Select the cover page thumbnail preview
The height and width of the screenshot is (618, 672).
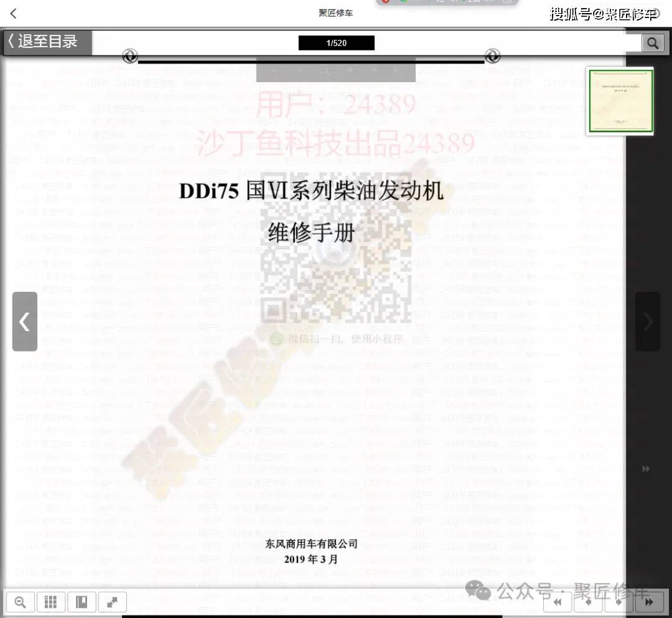(620, 101)
